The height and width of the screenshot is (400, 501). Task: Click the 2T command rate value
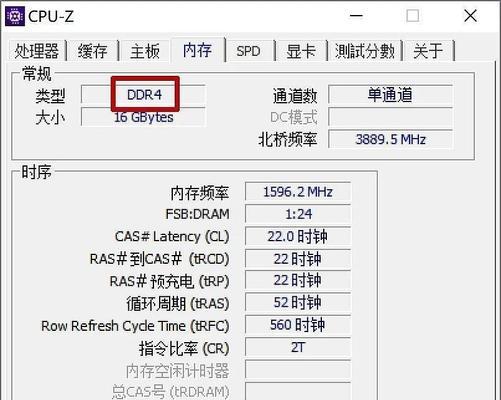point(298,347)
